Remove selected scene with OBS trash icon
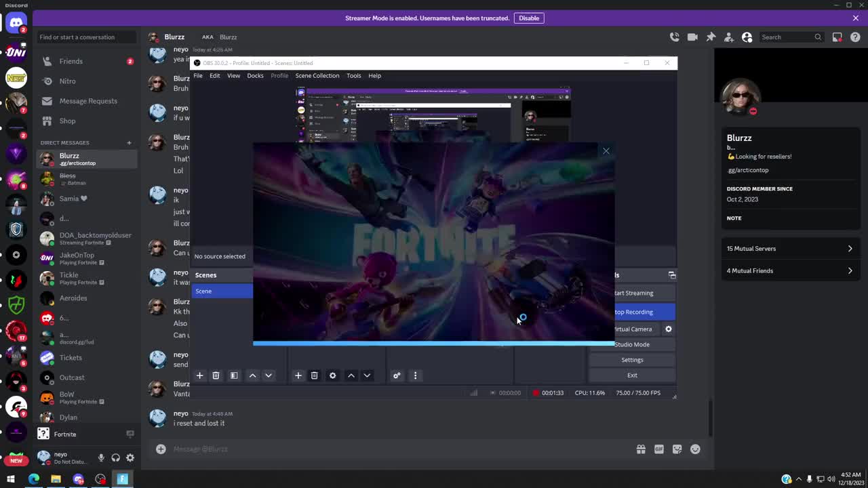Screen dimensions: 868x488 [x=216, y=375]
